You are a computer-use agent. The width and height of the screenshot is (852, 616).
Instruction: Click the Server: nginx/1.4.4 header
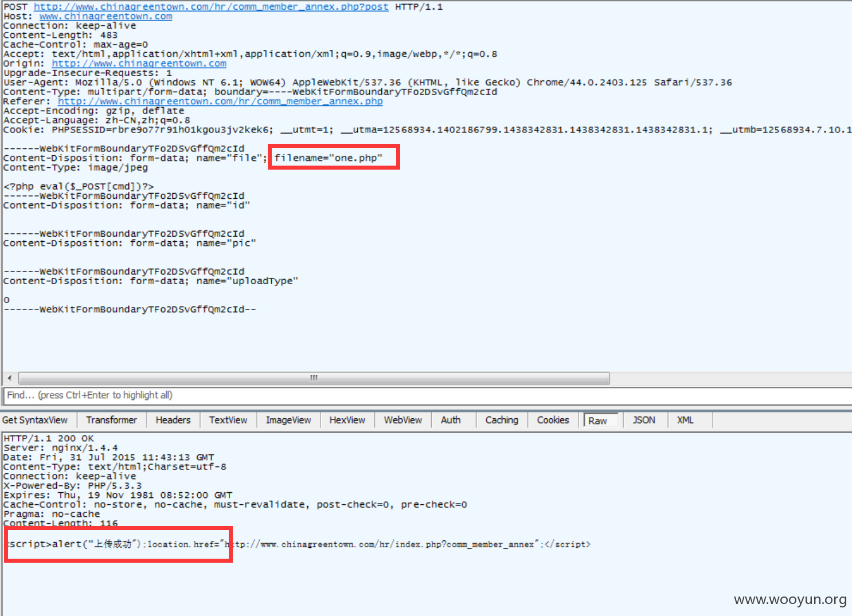tap(61, 448)
